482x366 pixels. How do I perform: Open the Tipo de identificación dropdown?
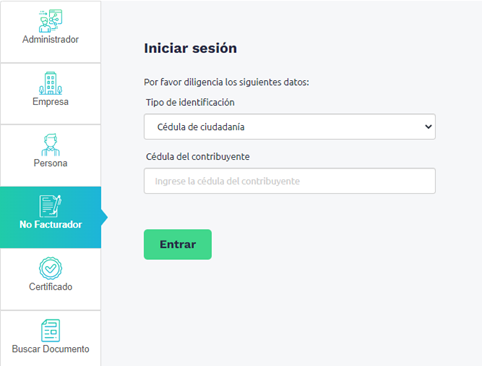290,127
